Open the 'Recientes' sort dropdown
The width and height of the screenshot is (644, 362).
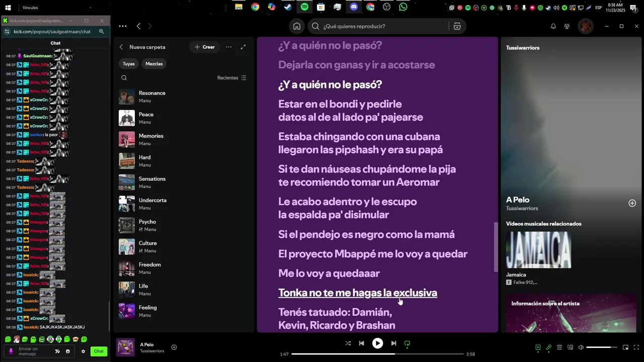click(231, 78)
